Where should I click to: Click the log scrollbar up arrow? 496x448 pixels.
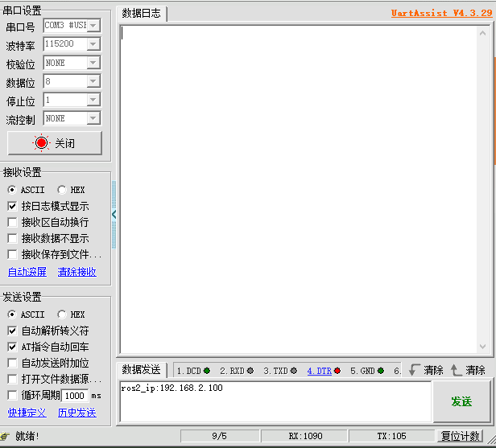483,33
